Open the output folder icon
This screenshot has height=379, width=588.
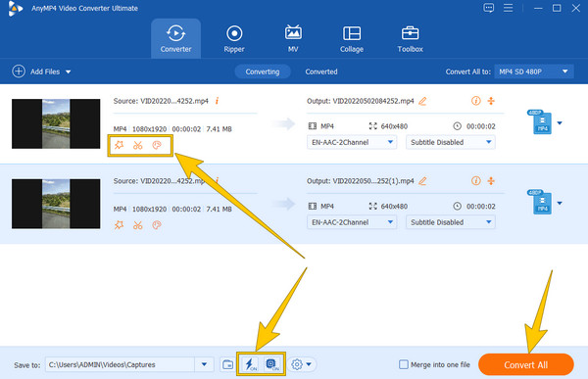pyautogui.click(x=227, y=364)
